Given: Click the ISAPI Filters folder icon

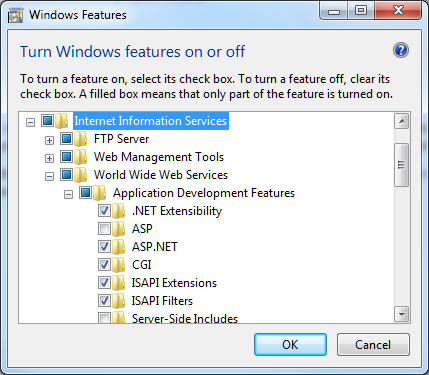Looking at the screenshot, I should pos(119,301).
